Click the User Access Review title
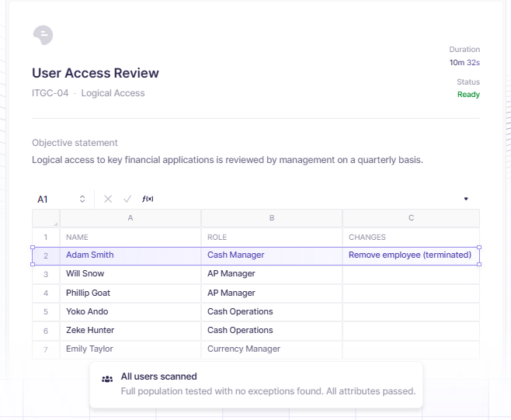Image resolution: width=511 pixels, height=420 pixels. point(96,73)
